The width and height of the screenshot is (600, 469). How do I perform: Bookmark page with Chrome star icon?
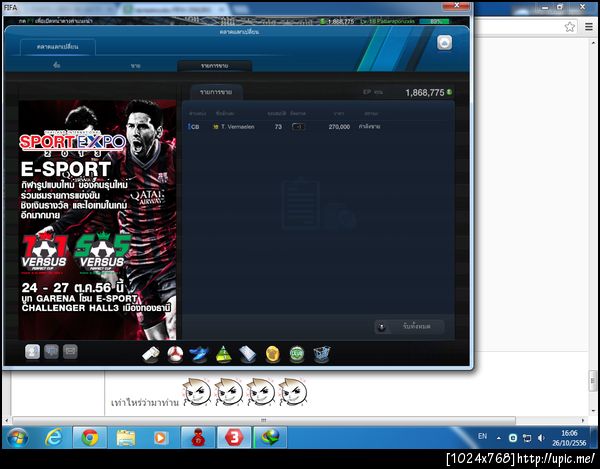(x=570, y=27)
